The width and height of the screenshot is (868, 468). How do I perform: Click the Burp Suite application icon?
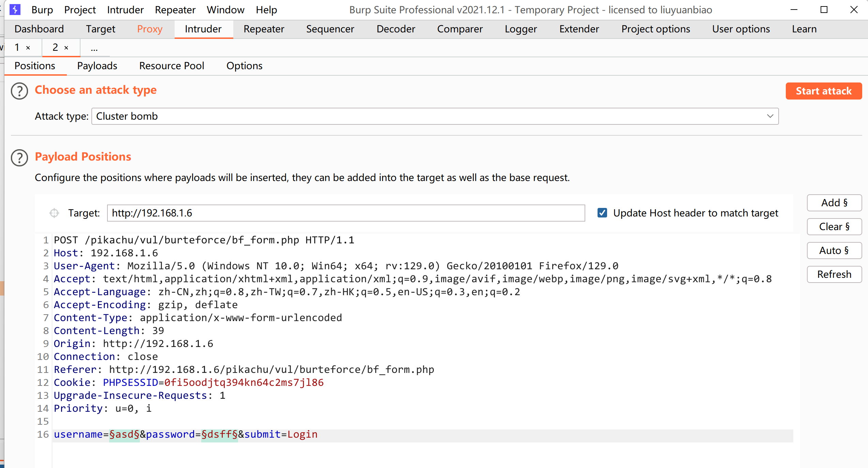15,9
